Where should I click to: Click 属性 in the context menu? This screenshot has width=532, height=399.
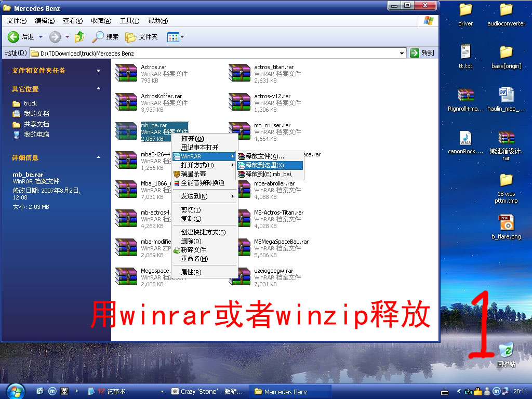click(191, 272)
